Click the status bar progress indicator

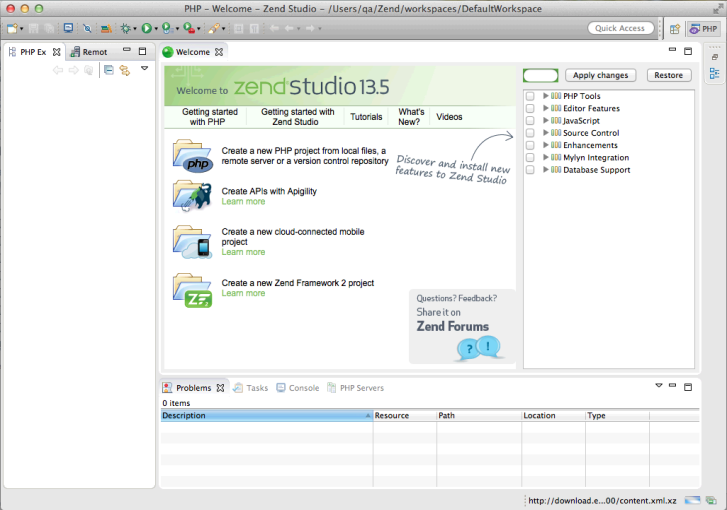pos(692,500)
